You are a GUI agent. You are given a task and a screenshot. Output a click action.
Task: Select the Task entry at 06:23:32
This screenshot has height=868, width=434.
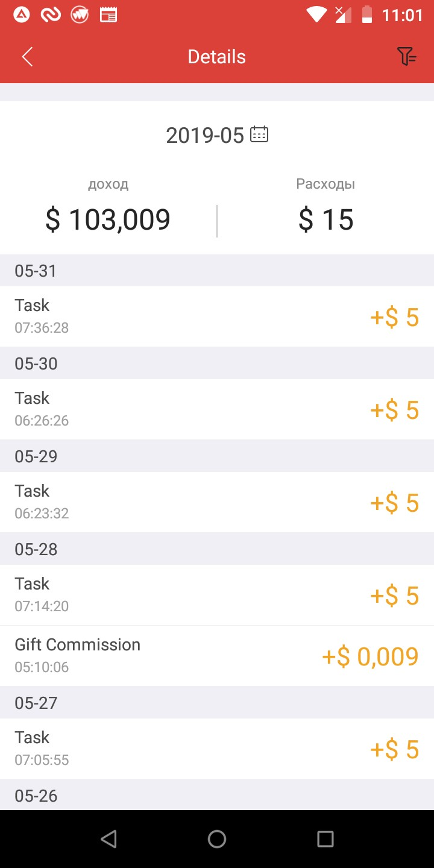point(217,502)
